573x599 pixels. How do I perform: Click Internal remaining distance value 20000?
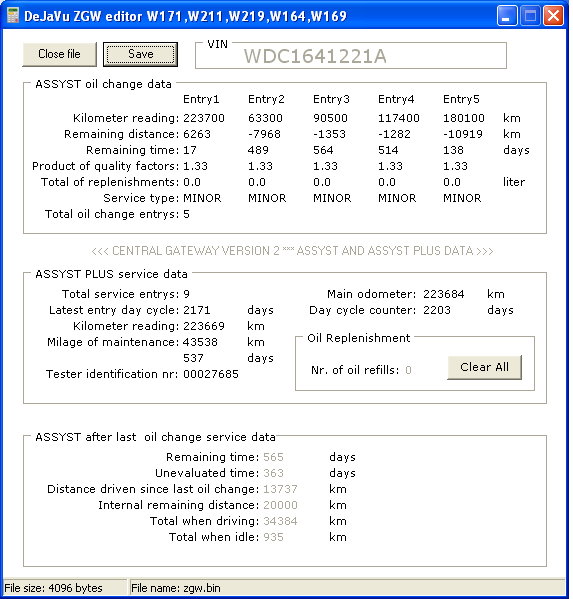(x=280, y=505)
